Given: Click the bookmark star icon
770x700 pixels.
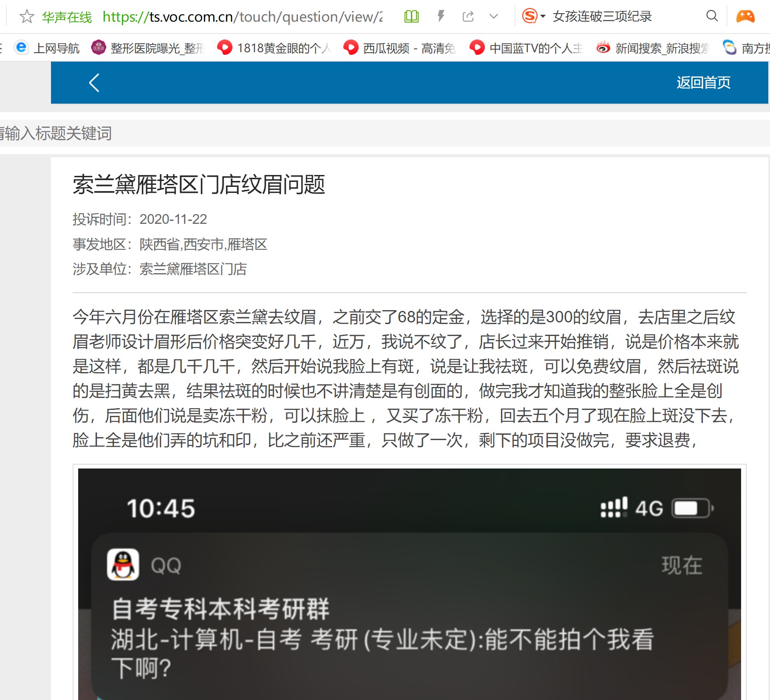Looking at the screenshot, I should coord(27,17).
